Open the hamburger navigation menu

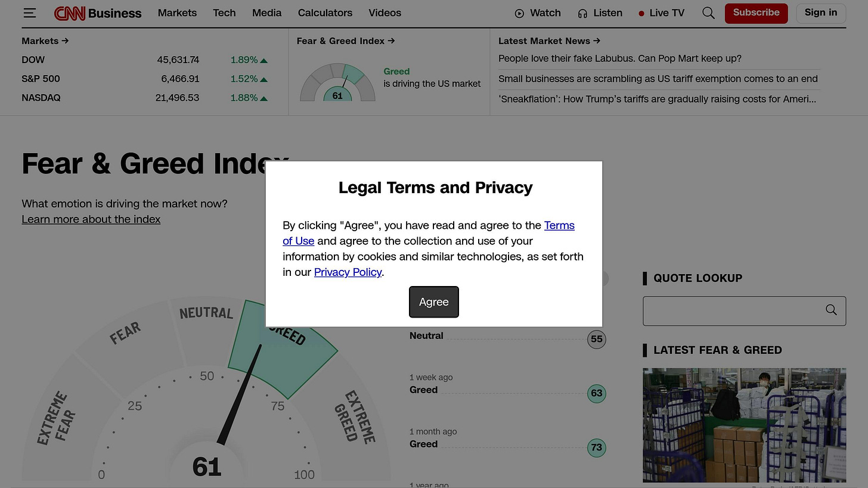click(x=30, y=13)
